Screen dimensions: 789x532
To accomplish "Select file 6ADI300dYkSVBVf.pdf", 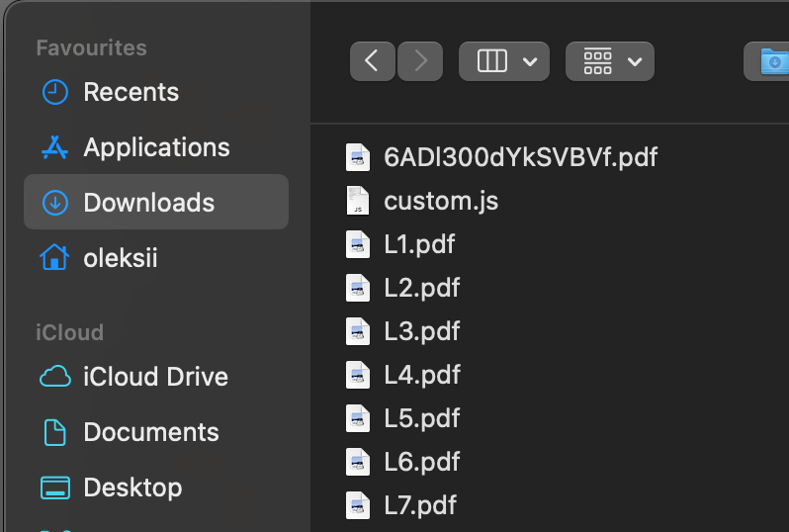I will (520, 157).
